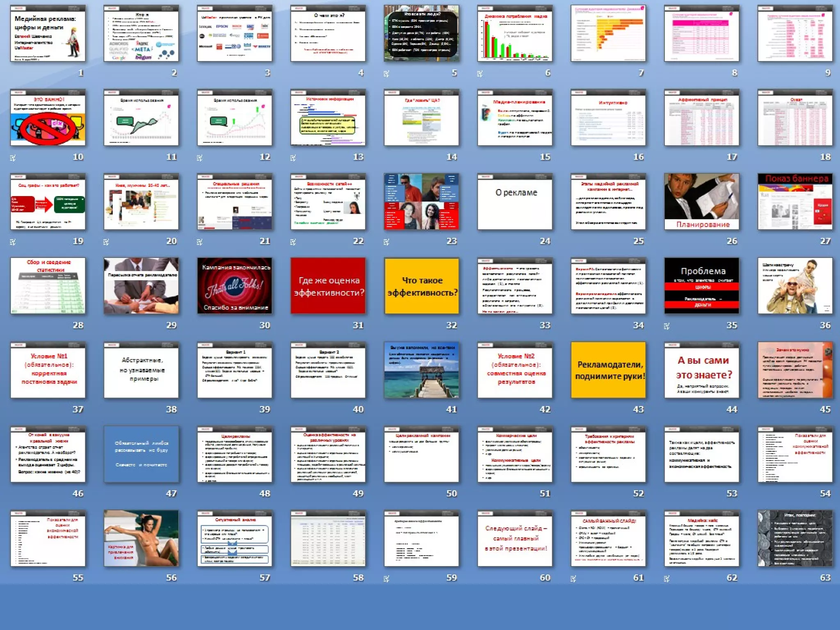Click the animation icon below slide 59
This screenshot has width=840, height=630.
386,579
